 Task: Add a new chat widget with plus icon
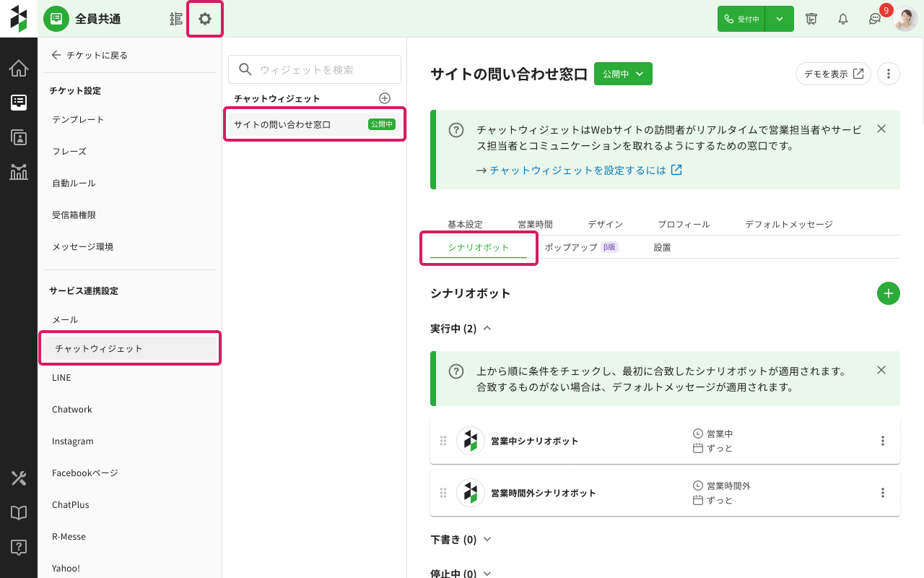385,98
